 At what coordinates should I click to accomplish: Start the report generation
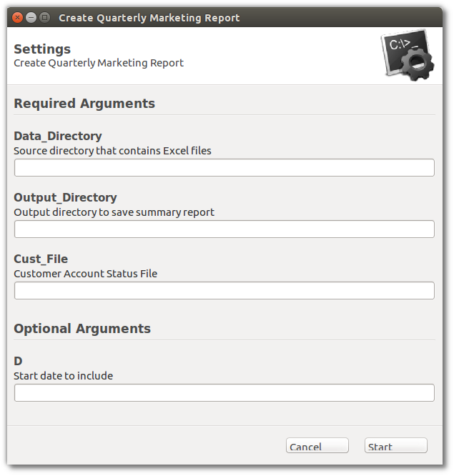(x=396, y=445)
